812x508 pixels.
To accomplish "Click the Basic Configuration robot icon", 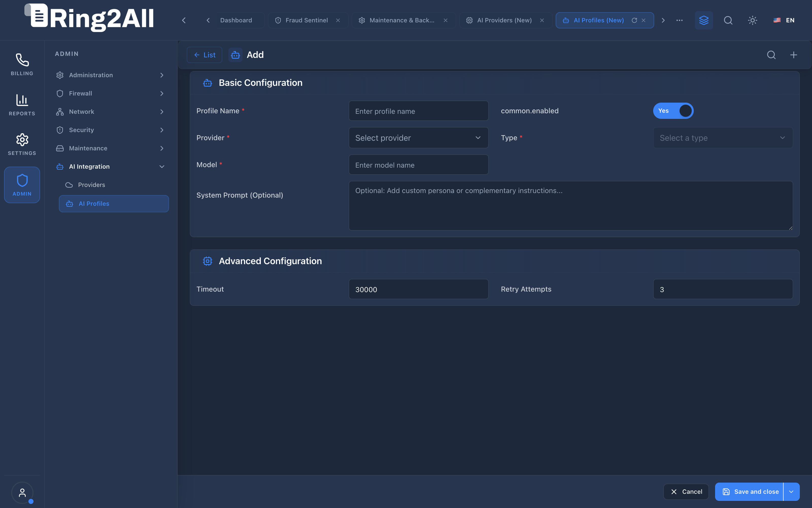I will 207,83.
